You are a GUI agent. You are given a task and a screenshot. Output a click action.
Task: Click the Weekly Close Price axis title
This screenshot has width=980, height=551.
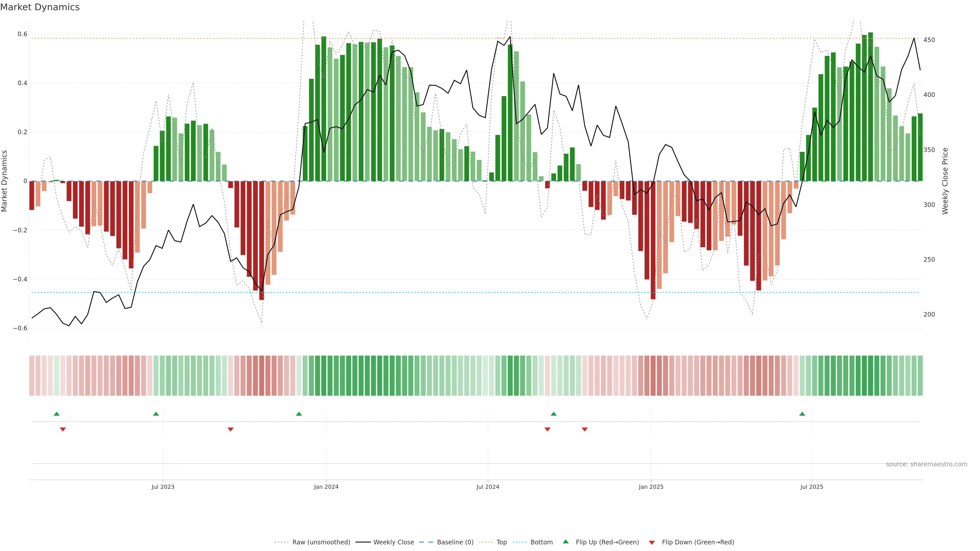[x=945, y=181]
